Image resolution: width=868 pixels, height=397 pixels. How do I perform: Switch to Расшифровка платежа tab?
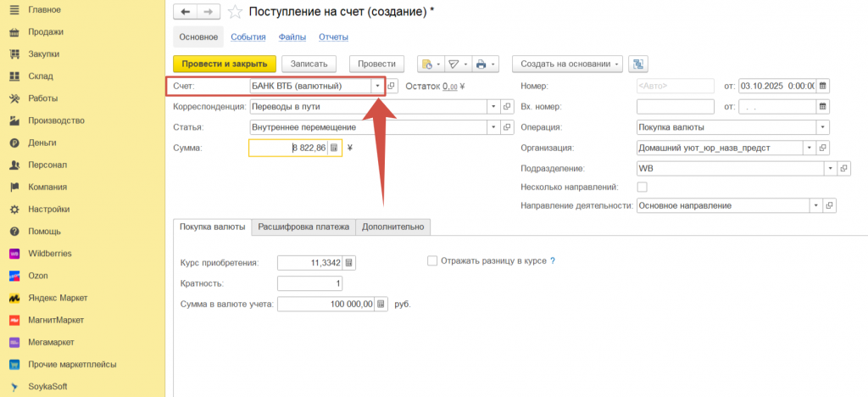tap(303, 226)
